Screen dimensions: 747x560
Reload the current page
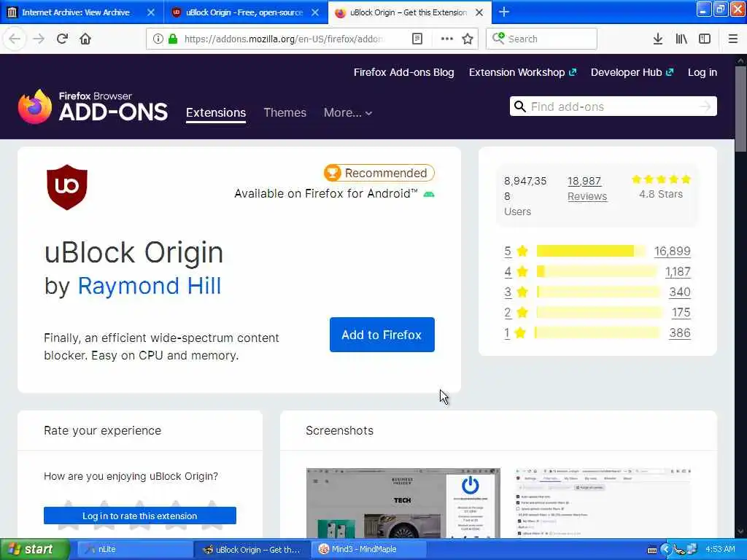tap(62, 39)
